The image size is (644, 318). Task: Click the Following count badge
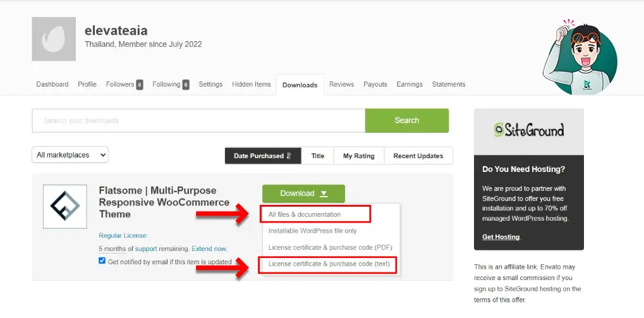pyautogui.click(x=186, y=85)
